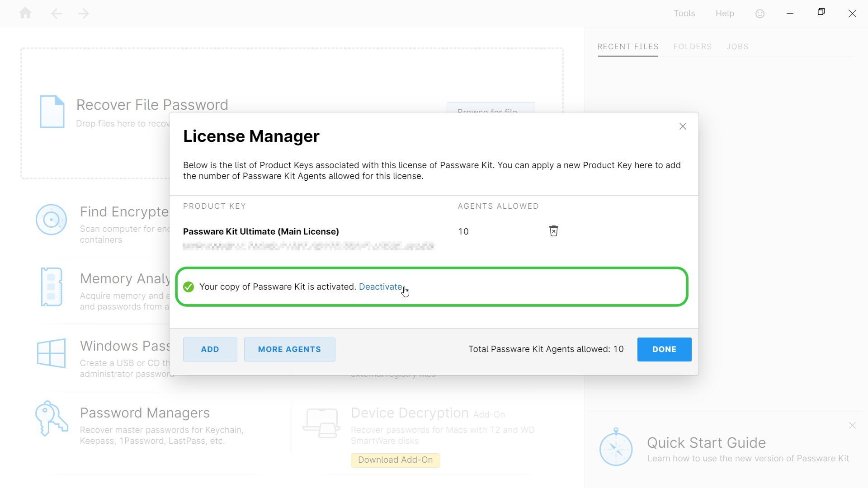
Task: Click the Download Add-On button
Action: tap(395, 460)
